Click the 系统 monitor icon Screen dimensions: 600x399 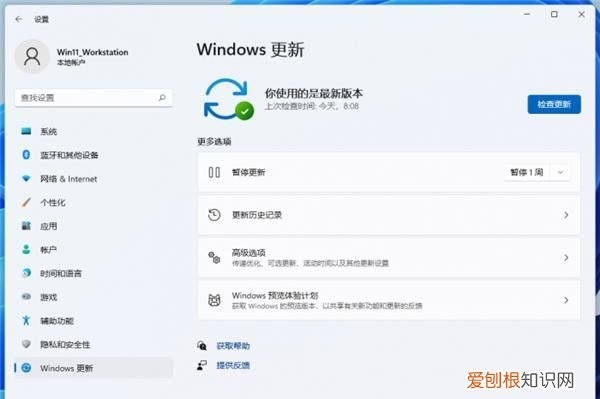(x=26, y=132)
